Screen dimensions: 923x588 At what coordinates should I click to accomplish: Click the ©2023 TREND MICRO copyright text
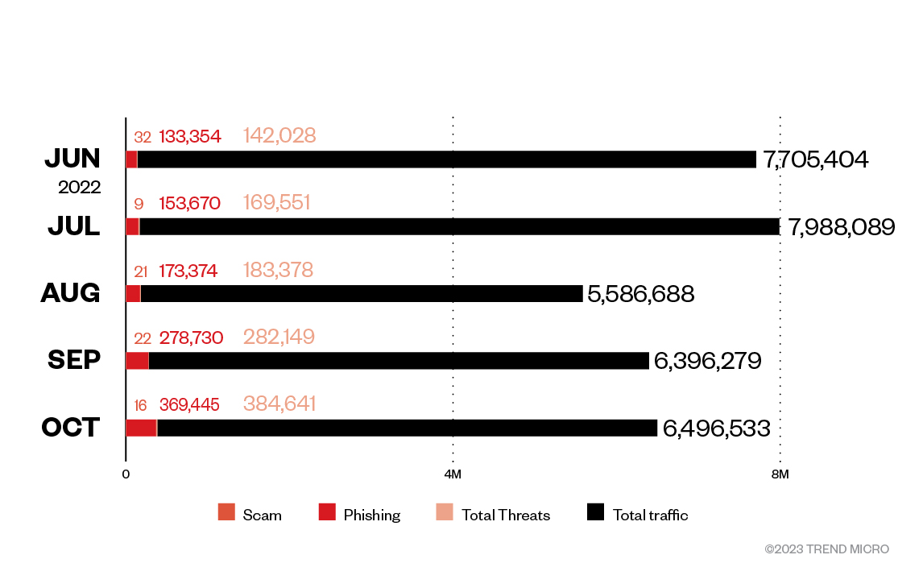coord(827,549)
